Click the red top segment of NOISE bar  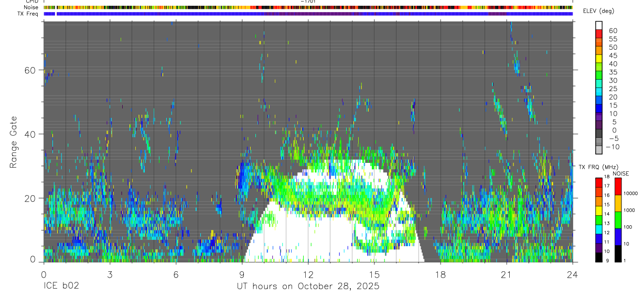click(618, 186)
